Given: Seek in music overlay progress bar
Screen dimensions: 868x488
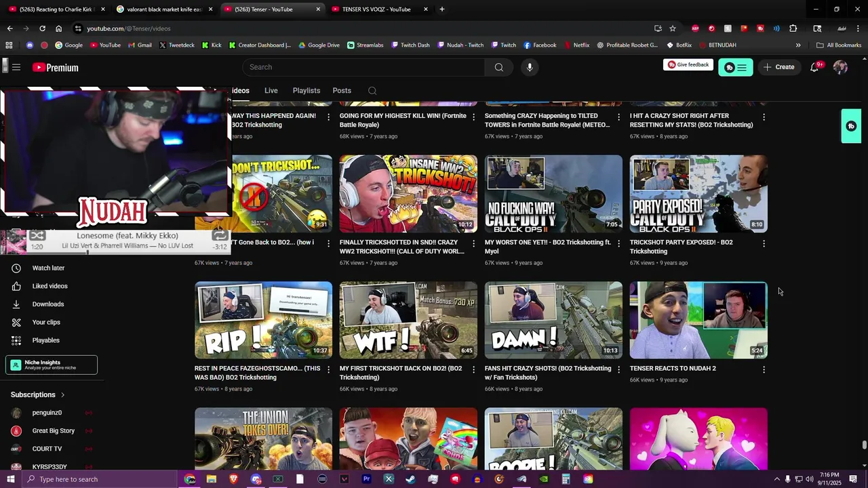Looking at the screenshot, I should (x=115, y=253).
